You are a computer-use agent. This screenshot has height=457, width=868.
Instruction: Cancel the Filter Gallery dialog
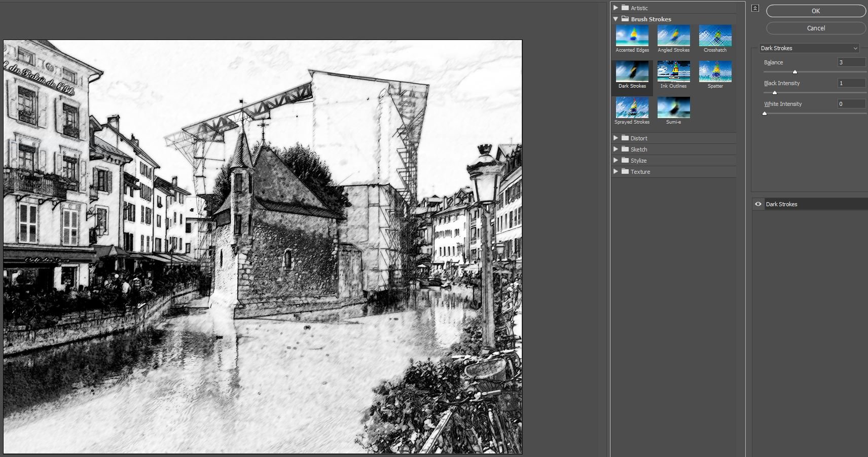point(815,28)
